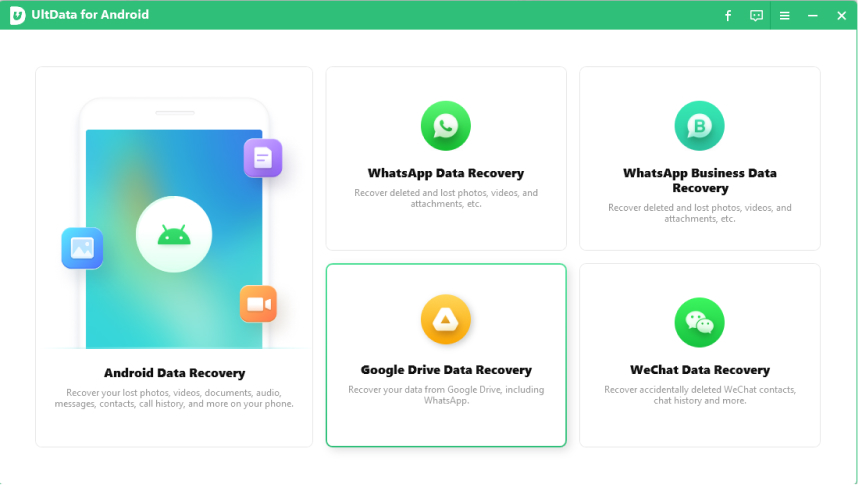This screenshot has width=858, height=485.
Task: Click the Android robot icon on the phone
Action: point(174,235)
